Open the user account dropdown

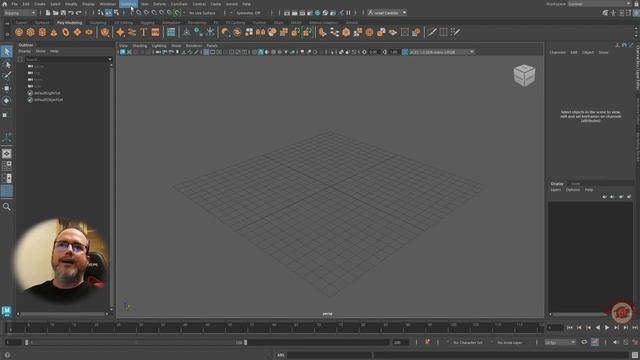click(387, 13)
